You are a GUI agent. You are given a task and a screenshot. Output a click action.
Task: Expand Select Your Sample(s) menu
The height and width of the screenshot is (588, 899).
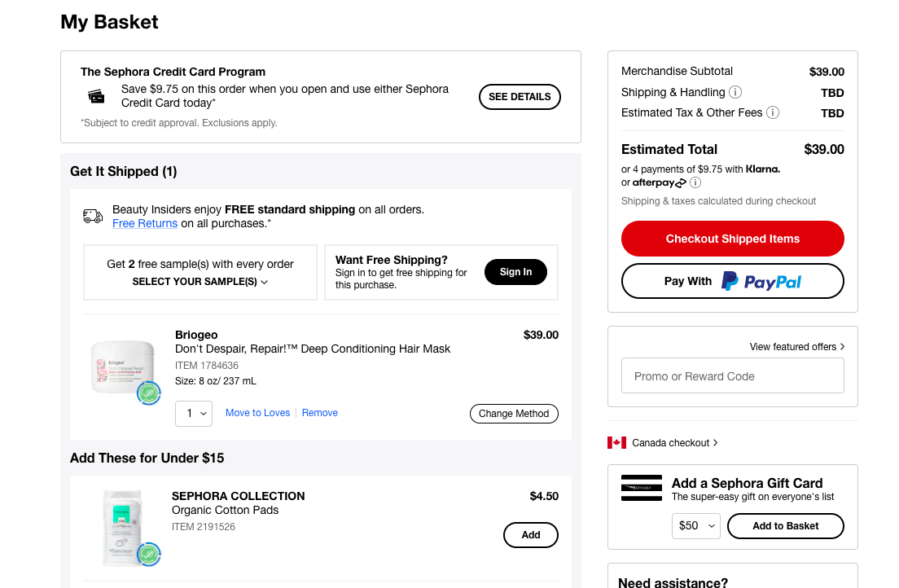click(200, 282)
